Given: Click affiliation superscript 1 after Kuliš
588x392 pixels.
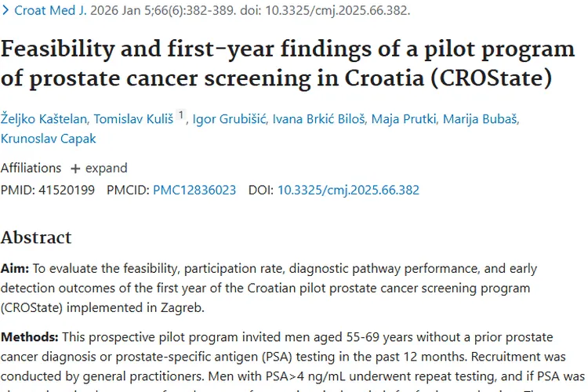Looking at the screenshot, I should point(181,115).
